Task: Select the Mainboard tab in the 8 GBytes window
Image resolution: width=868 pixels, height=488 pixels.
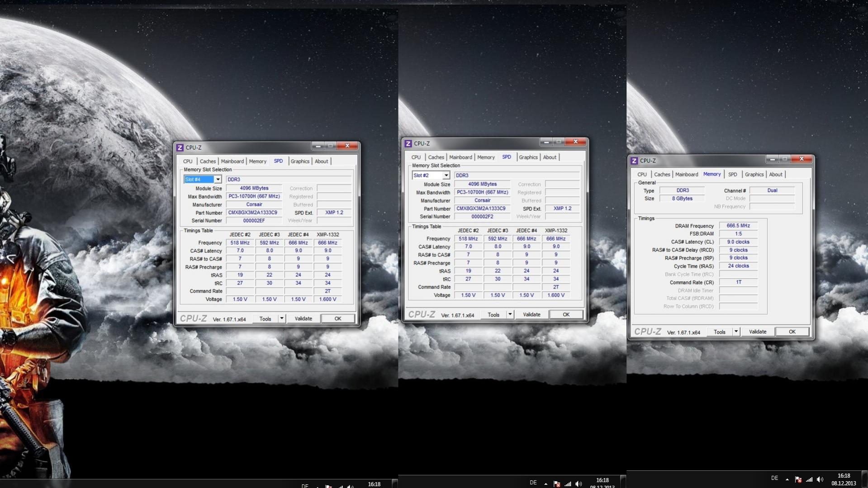Action: 686,175
